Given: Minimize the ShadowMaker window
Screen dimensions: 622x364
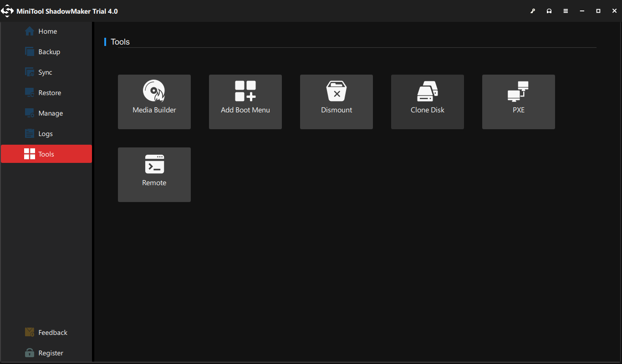Looking at the screenshot, I should (582, 11).
